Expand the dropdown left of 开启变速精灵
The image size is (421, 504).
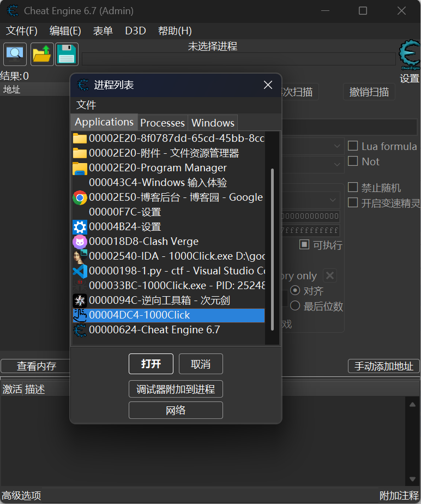coord(333,200)
